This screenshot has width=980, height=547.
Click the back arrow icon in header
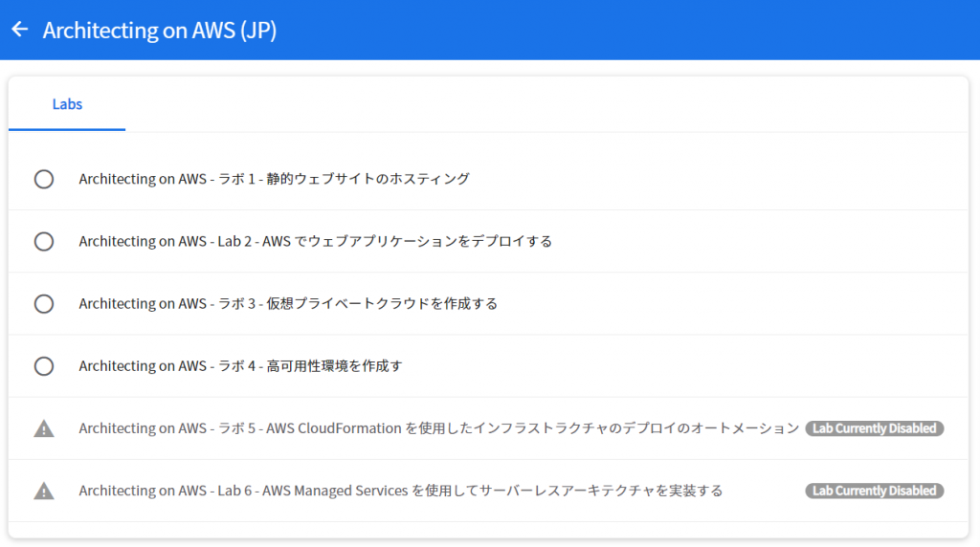tap(20, 30)
